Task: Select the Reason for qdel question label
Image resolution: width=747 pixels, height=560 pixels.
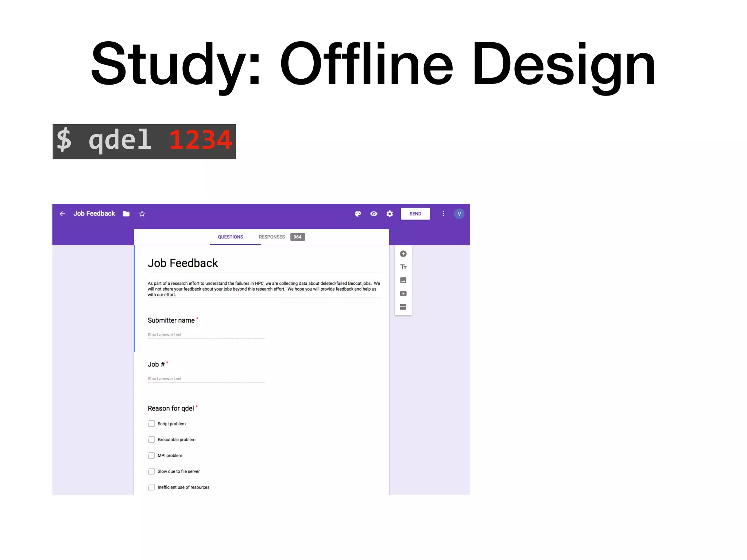Action: [171, 408]
